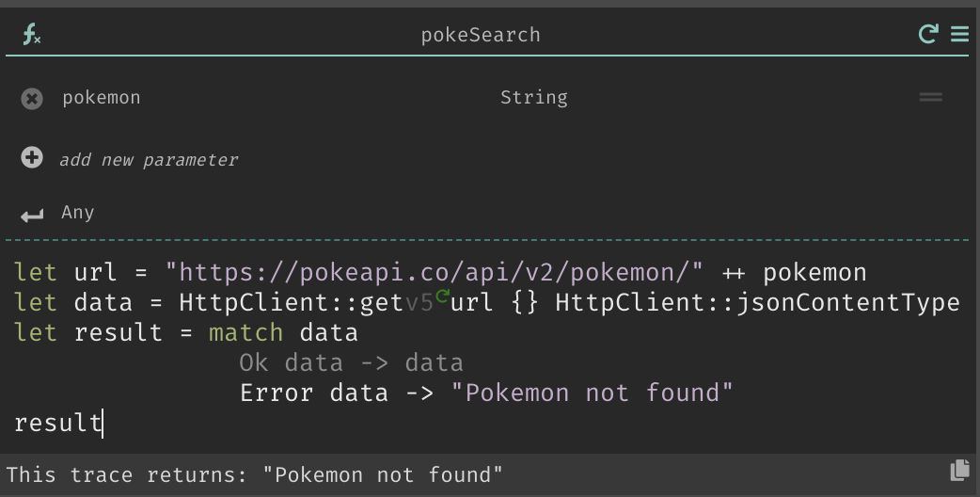Click the empty record '{}' argument
Image resolution: width=980 pixels, height=497 pixels.
(525, 303)
